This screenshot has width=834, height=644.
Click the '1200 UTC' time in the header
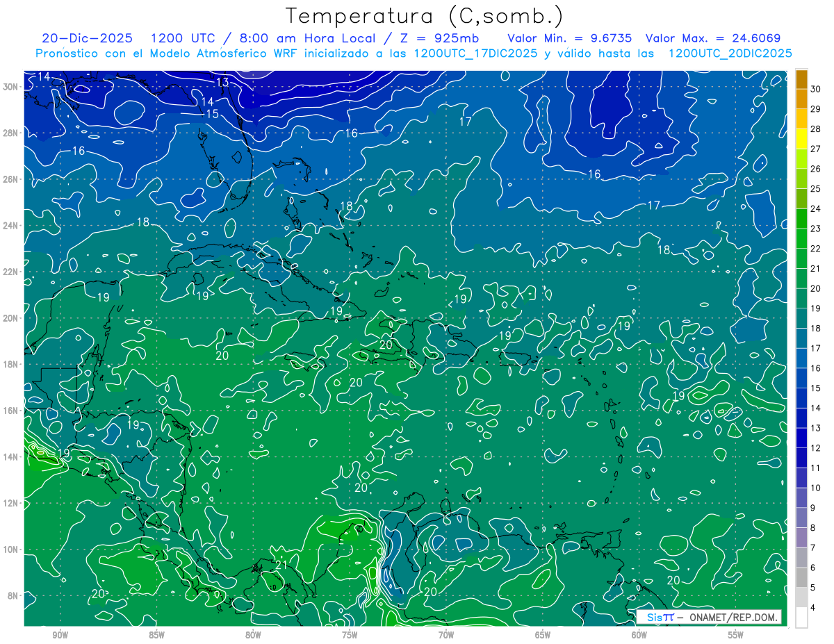185,38
